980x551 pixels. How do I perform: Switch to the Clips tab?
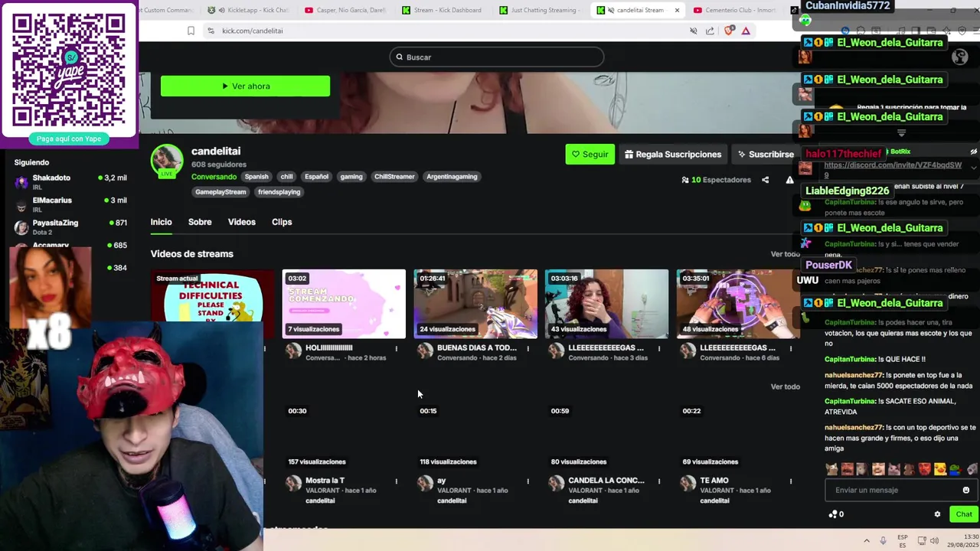coord(282,222)
